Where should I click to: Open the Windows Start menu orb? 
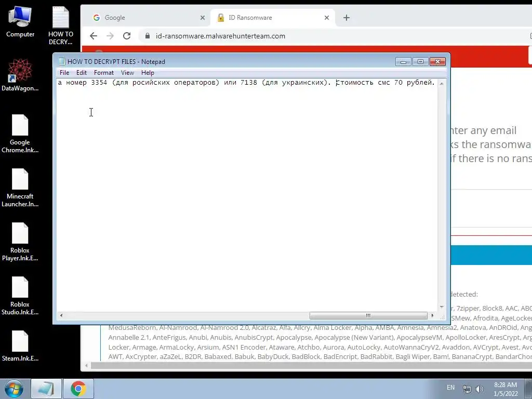coord(14,389)
